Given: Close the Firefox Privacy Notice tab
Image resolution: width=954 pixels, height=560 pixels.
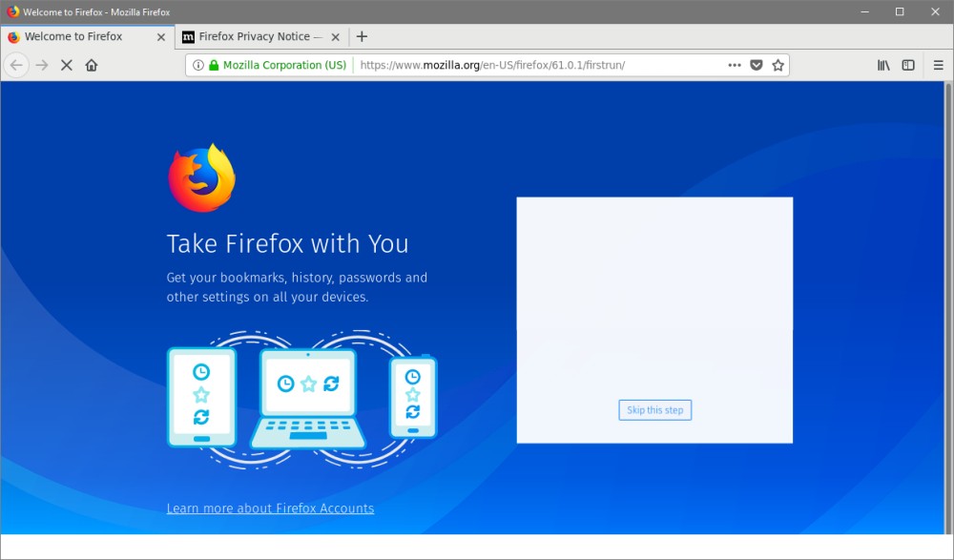Looking at the screenshot, I should (335, 36).
